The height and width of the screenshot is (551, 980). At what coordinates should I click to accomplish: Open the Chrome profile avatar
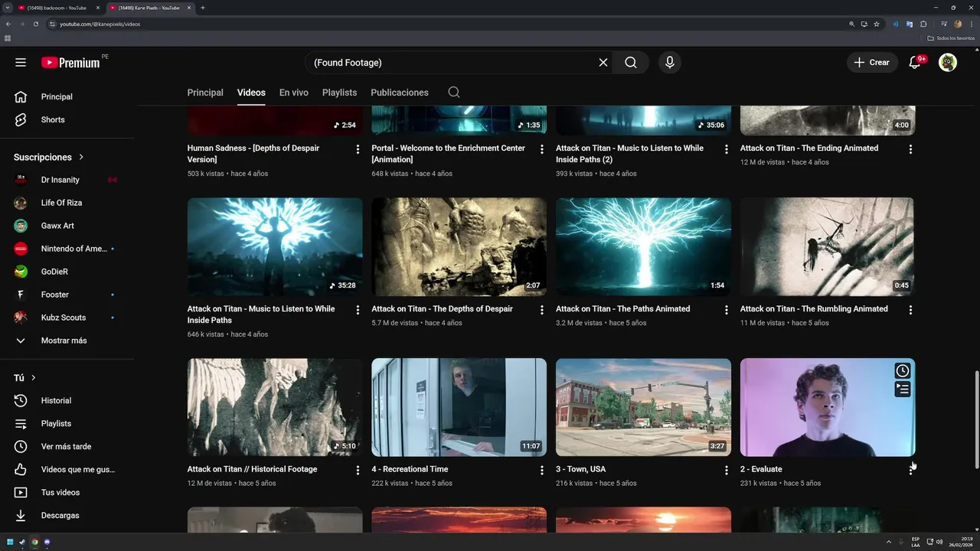pos(958,24)
